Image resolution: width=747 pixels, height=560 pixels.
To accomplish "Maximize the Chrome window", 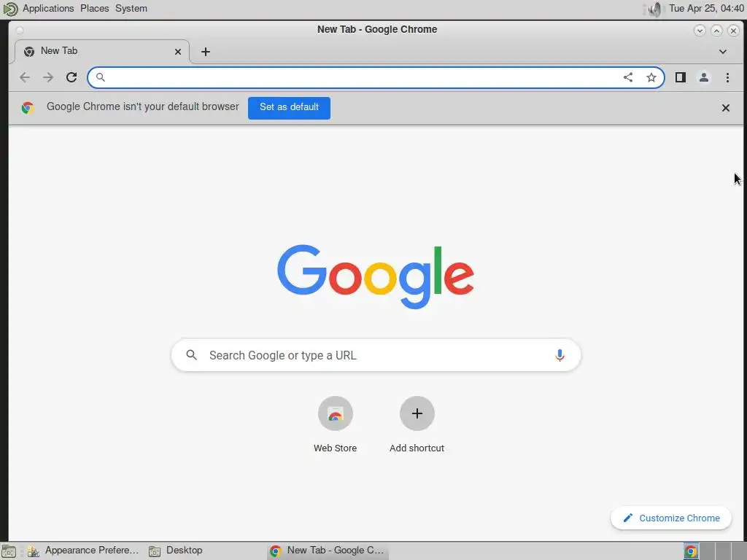I will (716, 31).
